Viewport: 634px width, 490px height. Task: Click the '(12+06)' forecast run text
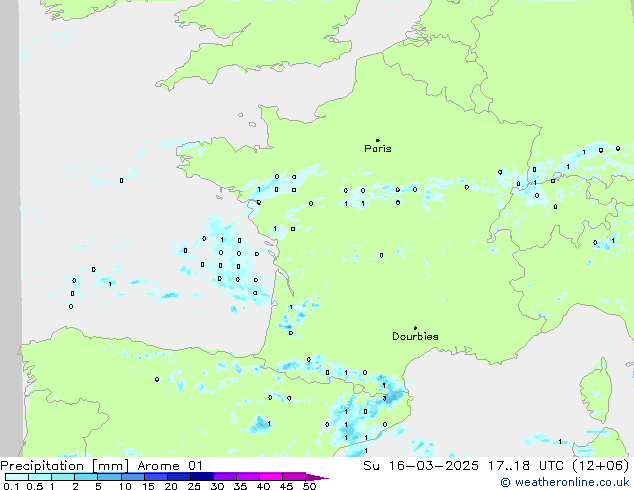601,466
